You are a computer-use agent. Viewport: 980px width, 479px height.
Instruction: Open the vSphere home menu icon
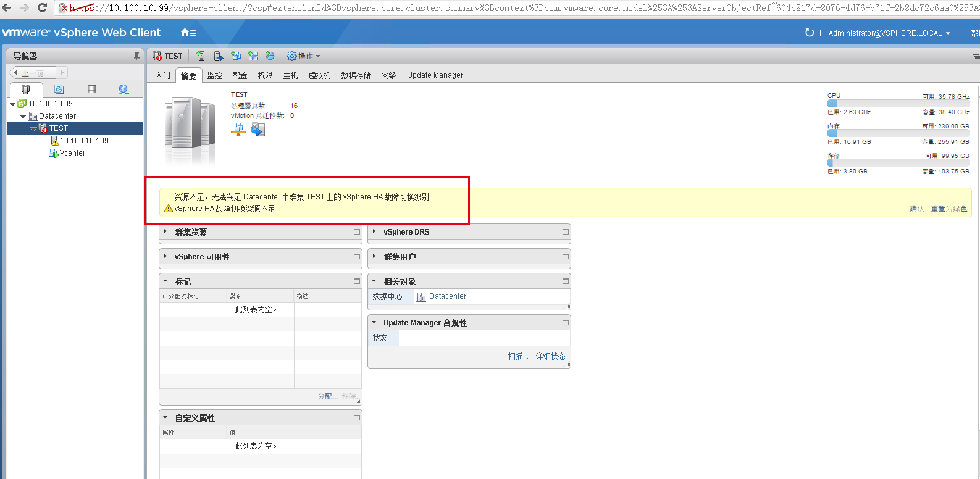188,33
